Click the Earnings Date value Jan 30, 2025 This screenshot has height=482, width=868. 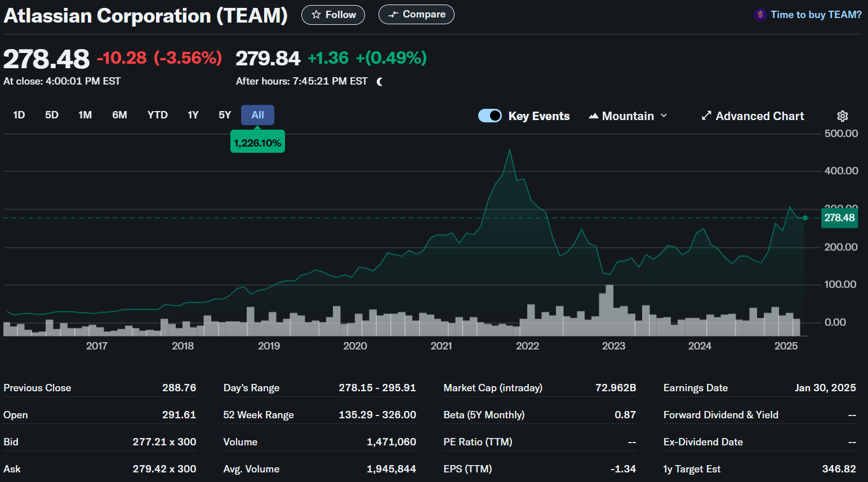pyautogui.click(x=825, y=388)
